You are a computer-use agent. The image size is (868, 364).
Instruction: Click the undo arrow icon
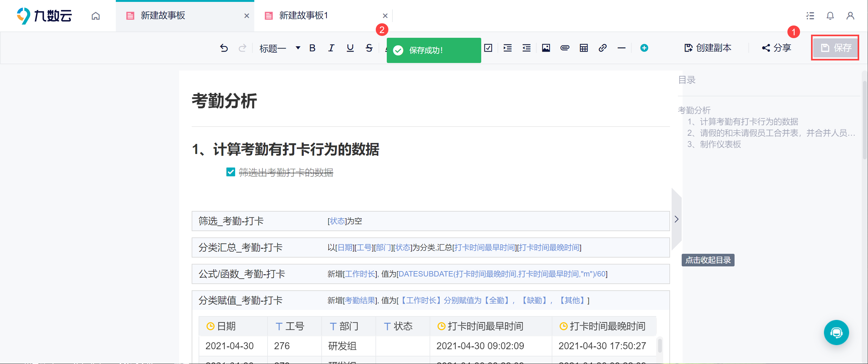(224, 48)
